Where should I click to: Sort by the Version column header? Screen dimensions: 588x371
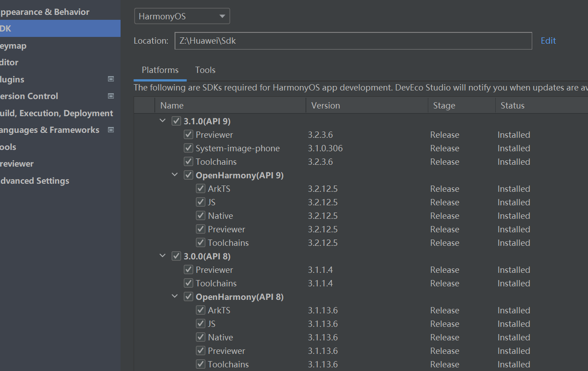tap(367, 105)
